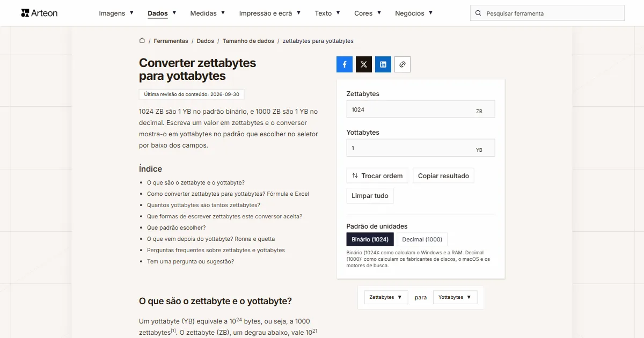Click the Yottabytes input field
Viewport: 644px width, 338px height.
pos(421,148)
